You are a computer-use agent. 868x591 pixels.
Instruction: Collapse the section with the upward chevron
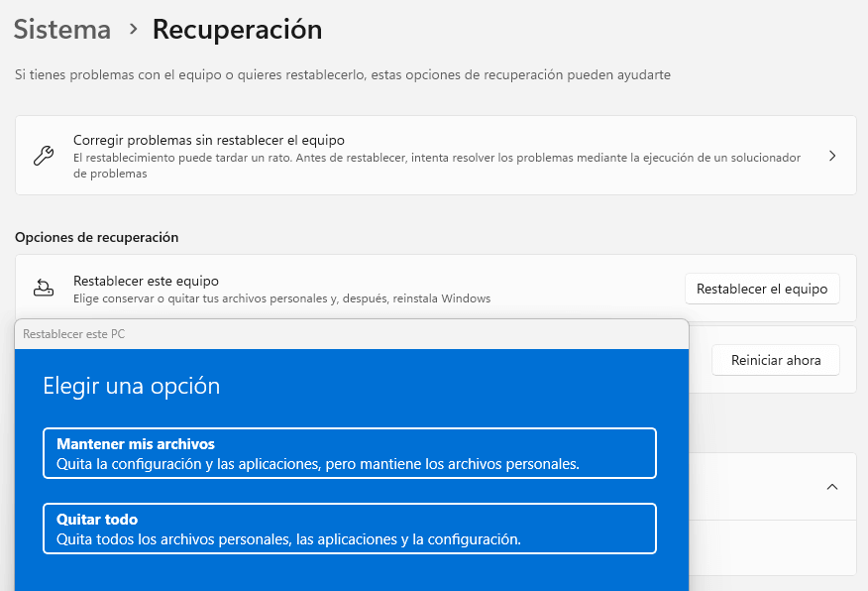pyautogui.click(x=832, y=487)
